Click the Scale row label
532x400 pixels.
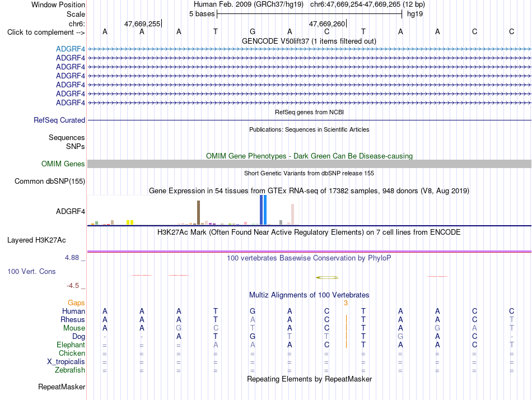point(76,14)
